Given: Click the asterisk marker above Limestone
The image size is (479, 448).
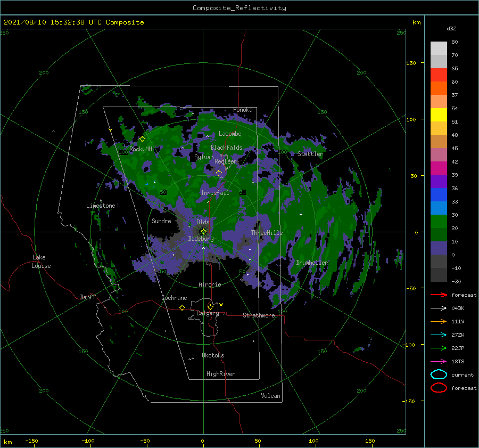Looking at the screenshot, I should pos(101,201).
